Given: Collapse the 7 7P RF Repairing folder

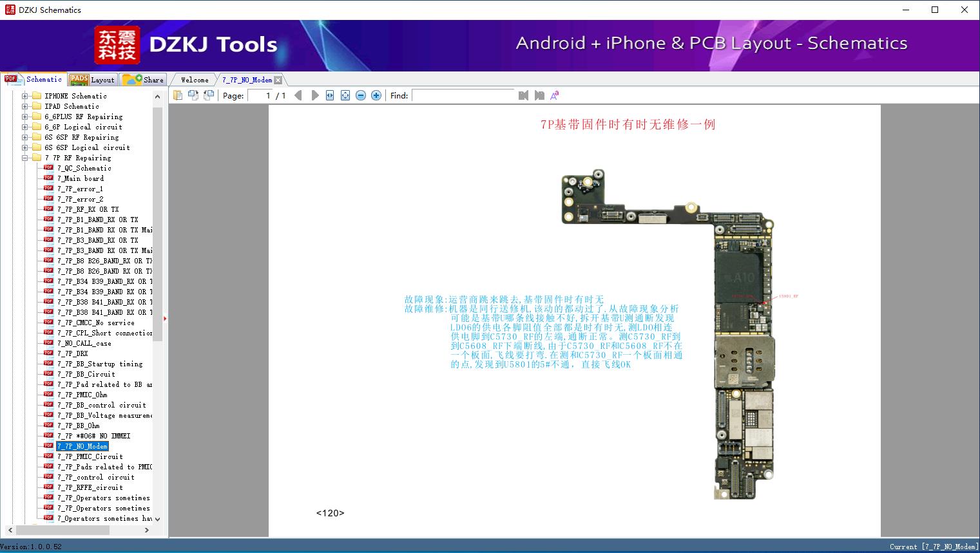Looking at the screenshot, I should pos(25,158).
